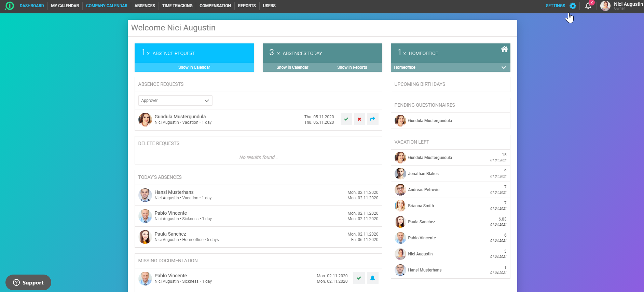The height and width of the screenshot is (292, 644).
Task: Click Show in Reports for absences today
Action: click(x=352, y=67)
